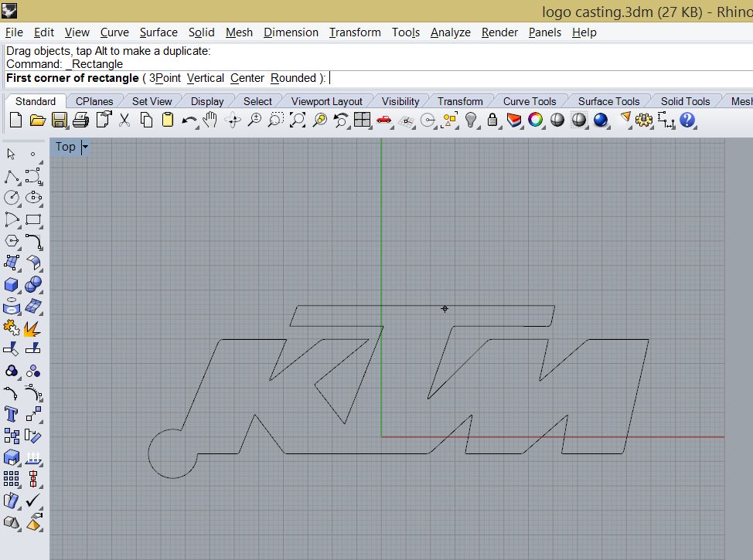The width and height of the screenshot is (753, 560).
Task: Open the File menu
Action: click(x=14, y=32)
